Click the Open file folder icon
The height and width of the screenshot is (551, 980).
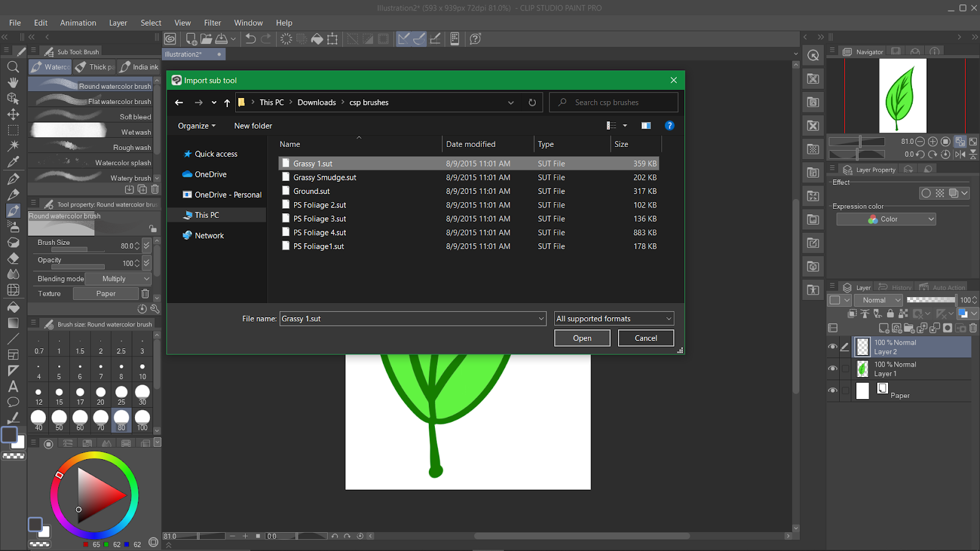pos(206,39)
